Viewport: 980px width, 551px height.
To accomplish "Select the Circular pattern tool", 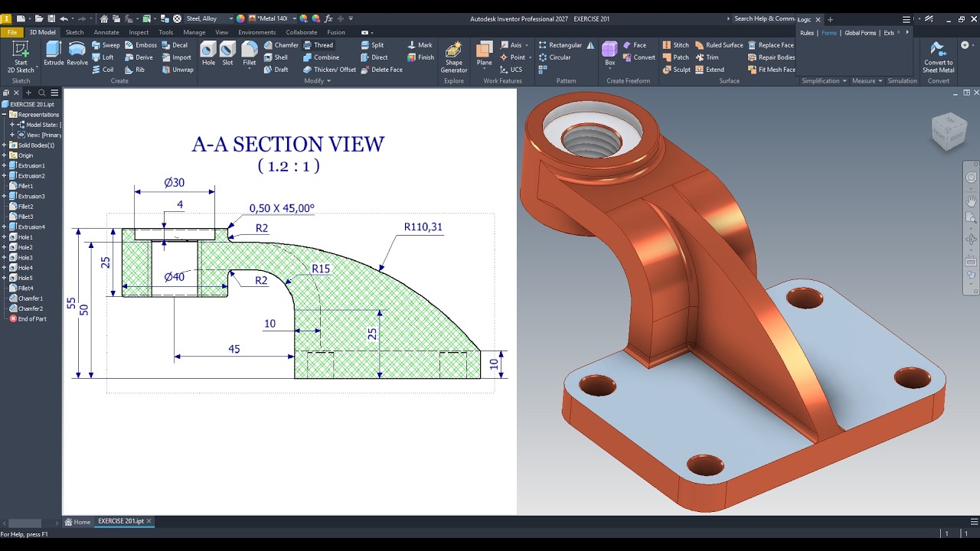I will [555, 57].
